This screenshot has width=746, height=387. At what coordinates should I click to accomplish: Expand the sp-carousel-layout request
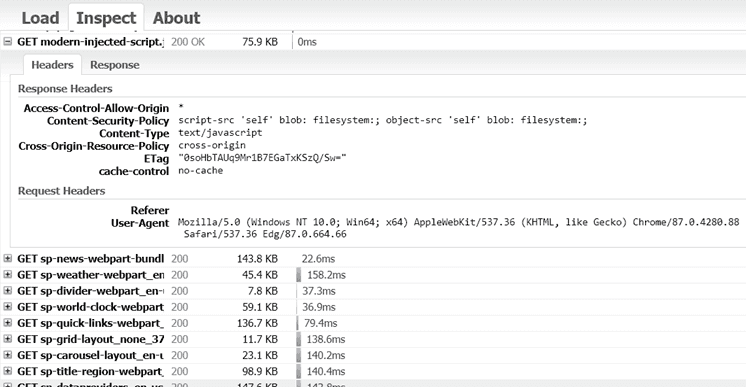tap(8, 355)
